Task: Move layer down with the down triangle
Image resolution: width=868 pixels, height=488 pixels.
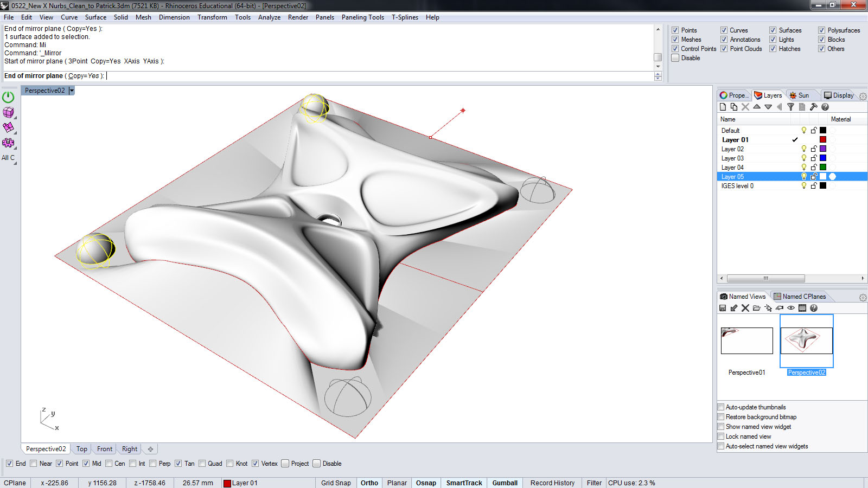Action: [x=768, y=107]
